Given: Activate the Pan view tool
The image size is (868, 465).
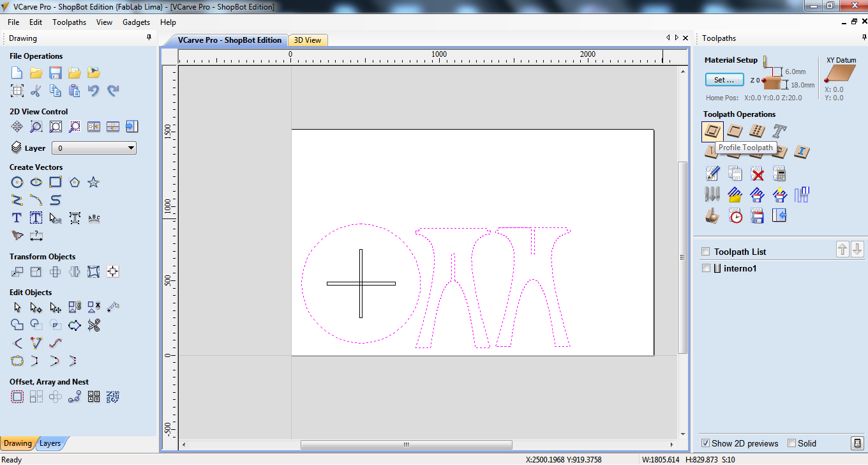Looking at the screenshot, I should coord(17,126).
